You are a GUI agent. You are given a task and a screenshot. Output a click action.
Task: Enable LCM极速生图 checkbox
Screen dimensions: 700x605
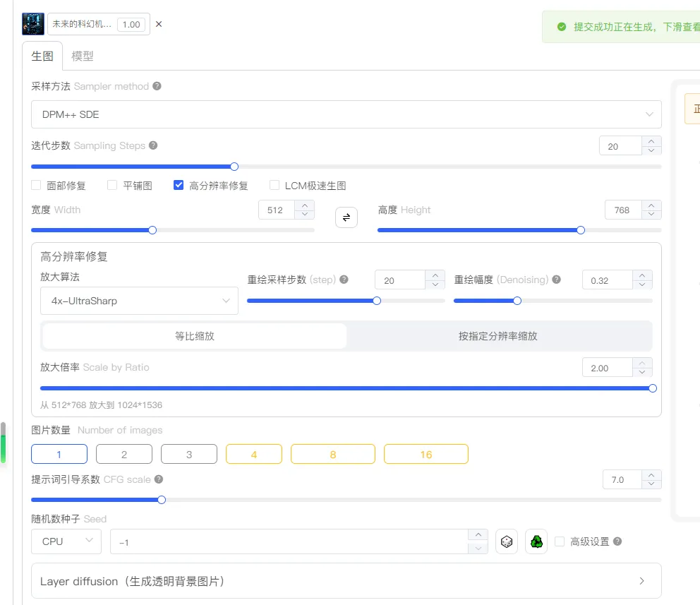(x=274, y=186)
